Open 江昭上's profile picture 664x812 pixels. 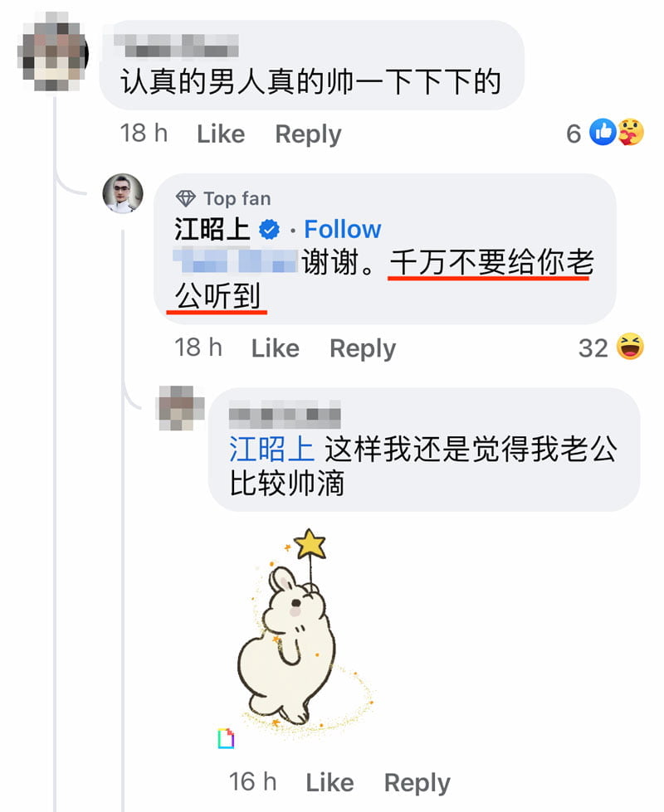click(x=123, y=193)
